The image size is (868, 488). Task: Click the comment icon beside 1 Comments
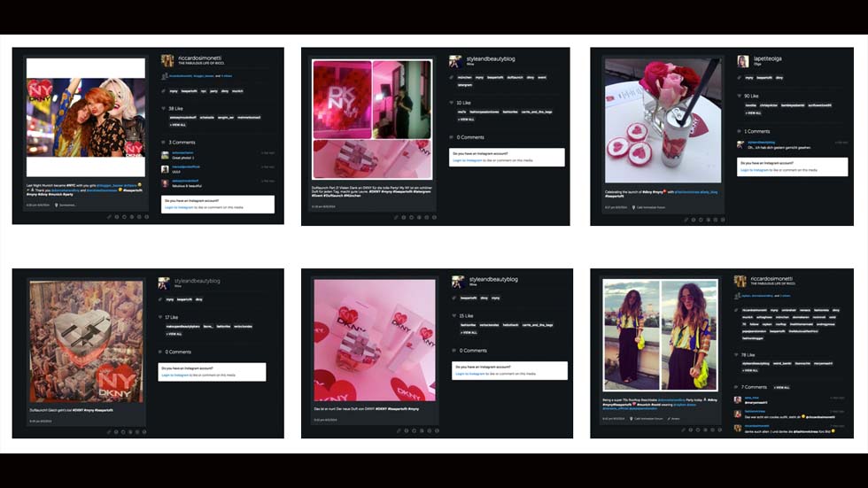click(739, 131)
